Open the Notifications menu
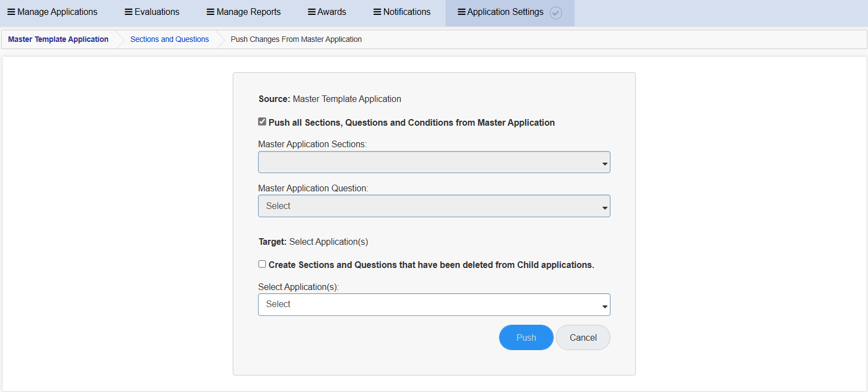868x392 pixels. [402, 12]
